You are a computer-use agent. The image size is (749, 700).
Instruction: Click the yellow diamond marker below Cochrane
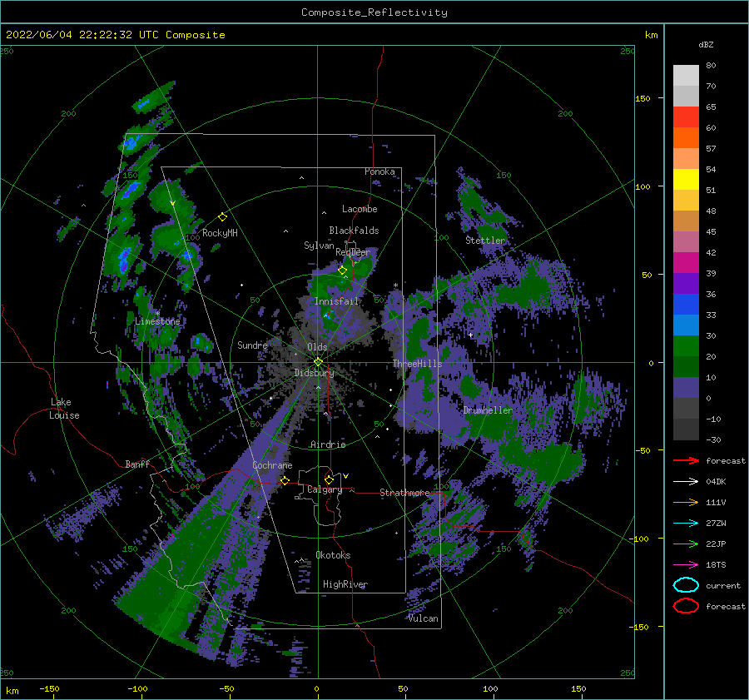pyautogui.click(x=285, y=480)
